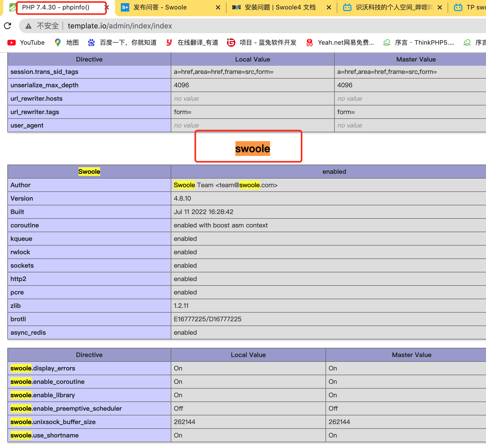
Task: Click the zlib version value 1.2.11
Action: [181, 306]
